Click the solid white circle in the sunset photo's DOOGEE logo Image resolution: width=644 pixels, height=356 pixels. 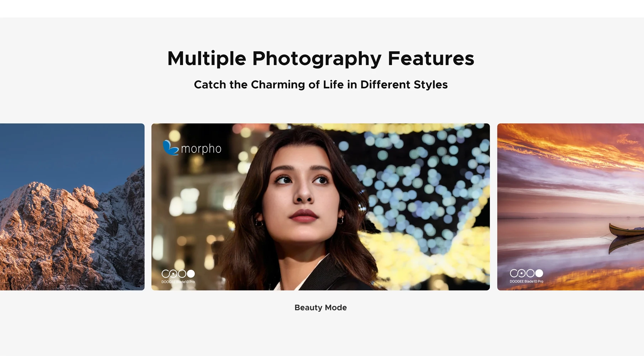(x=539, y=273)
